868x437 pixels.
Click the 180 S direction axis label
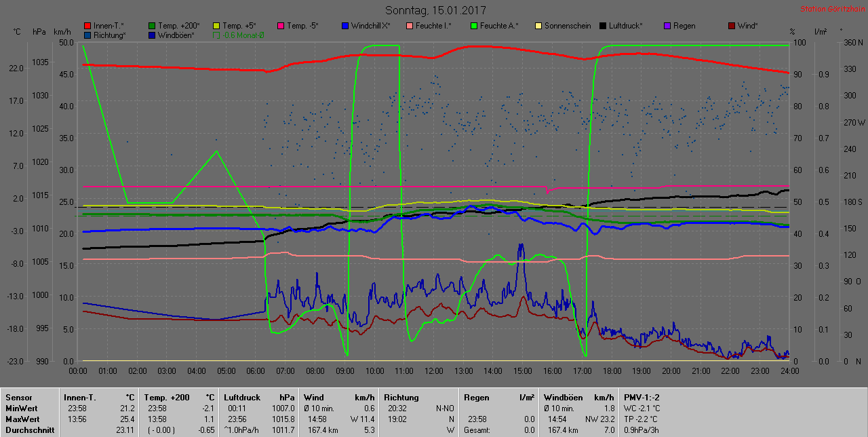point(852,202)
